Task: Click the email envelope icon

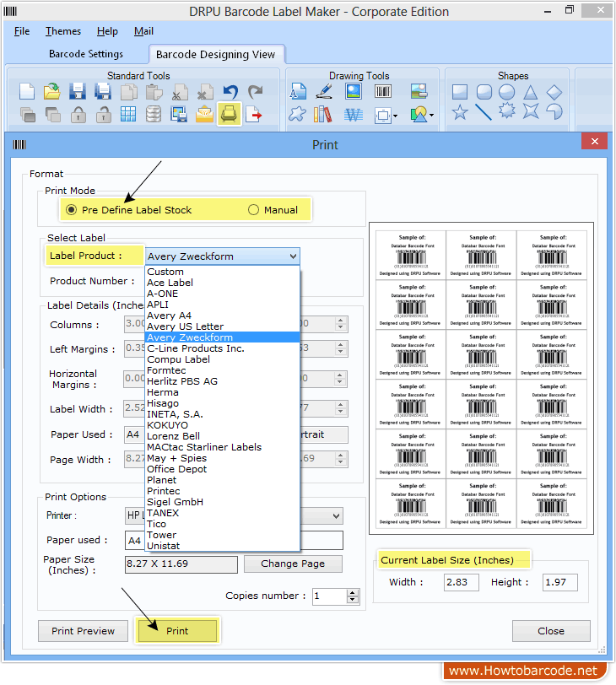Action: (x=204, y=115)
